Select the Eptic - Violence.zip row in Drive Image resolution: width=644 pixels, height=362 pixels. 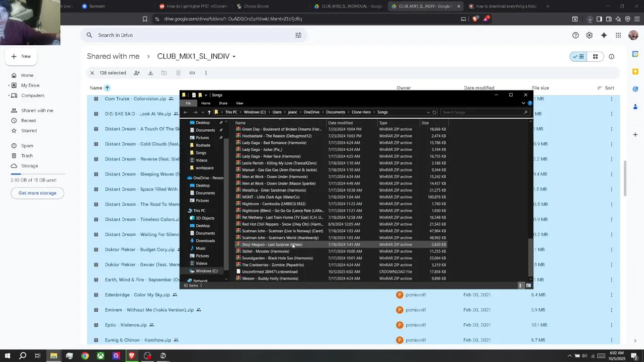353,325
